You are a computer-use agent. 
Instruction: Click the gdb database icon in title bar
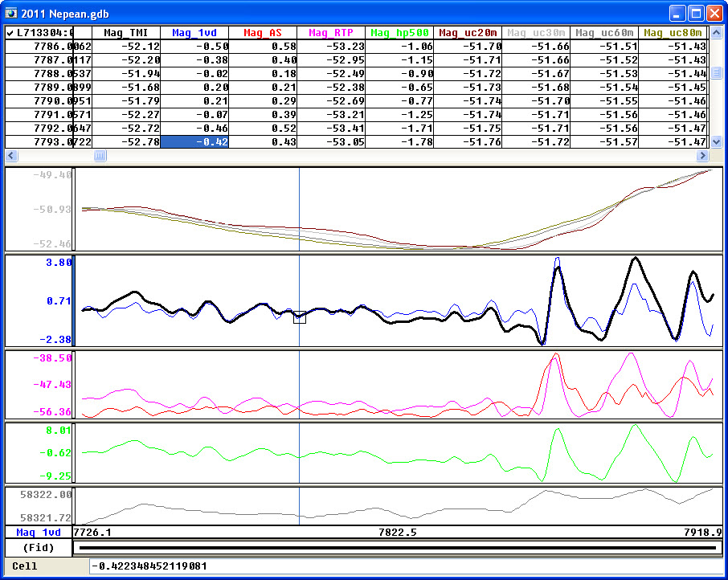tap(11, 13)
